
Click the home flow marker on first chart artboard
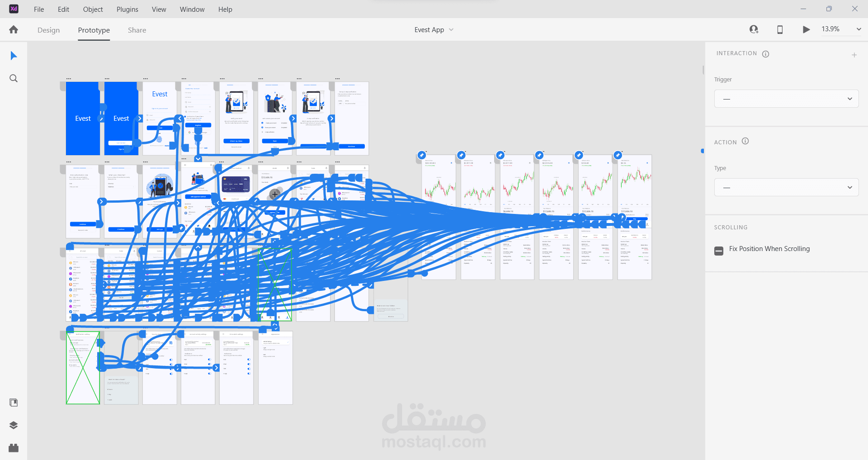422,155
